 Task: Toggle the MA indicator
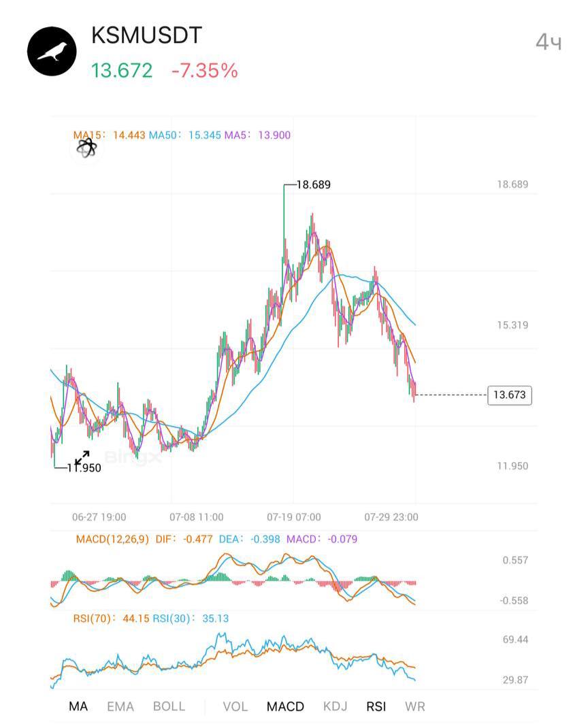[78, 706]
